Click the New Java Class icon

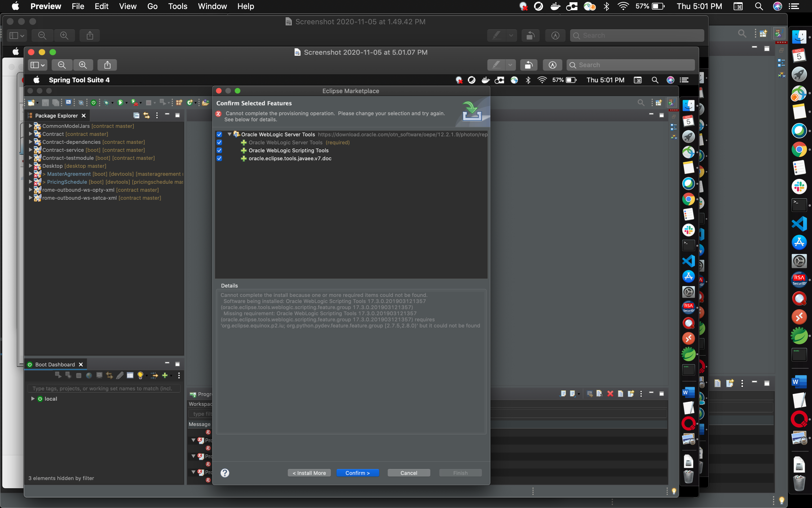[190, 102]
